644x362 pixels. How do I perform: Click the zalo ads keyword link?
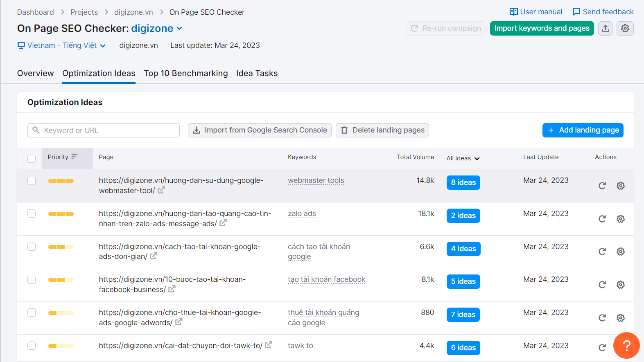click(x=302, y=214)
